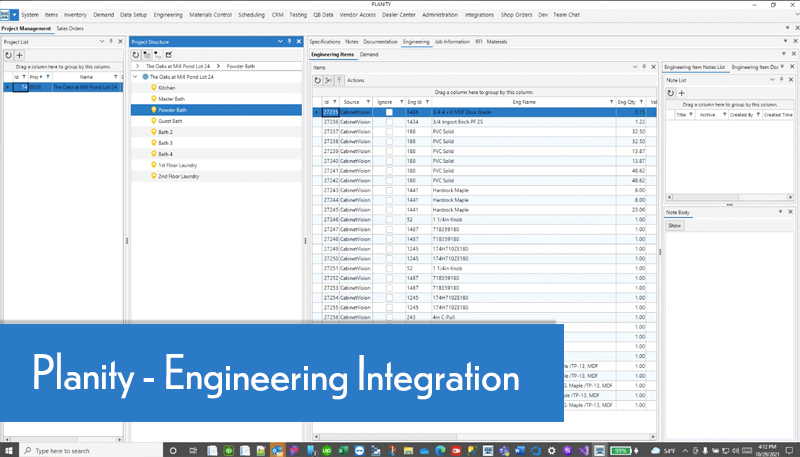
Task: Open the Project Structure panel dropdown arrow
Action: point(280,41)
